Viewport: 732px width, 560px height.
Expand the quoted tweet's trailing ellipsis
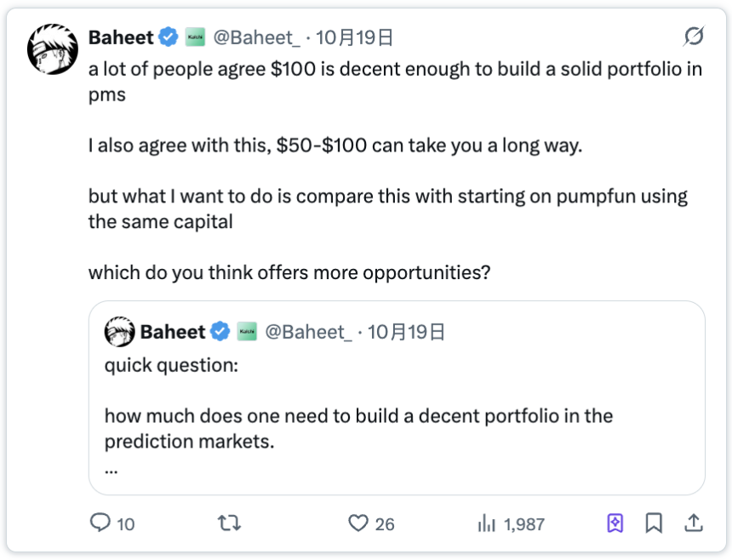click(x=112, y=469)
